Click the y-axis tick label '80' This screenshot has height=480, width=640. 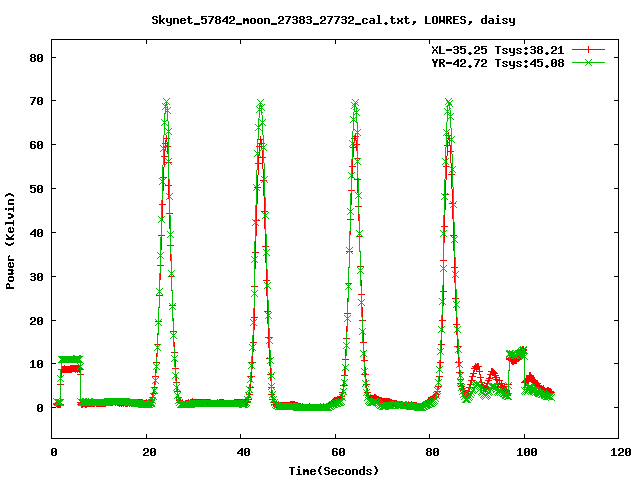(x=36, y=58)
